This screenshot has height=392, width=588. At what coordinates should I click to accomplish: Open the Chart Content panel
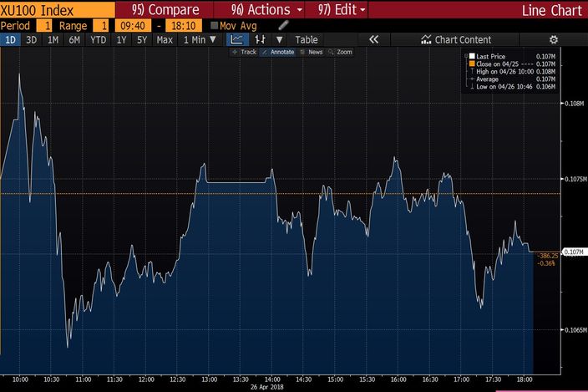click(456, 39)
